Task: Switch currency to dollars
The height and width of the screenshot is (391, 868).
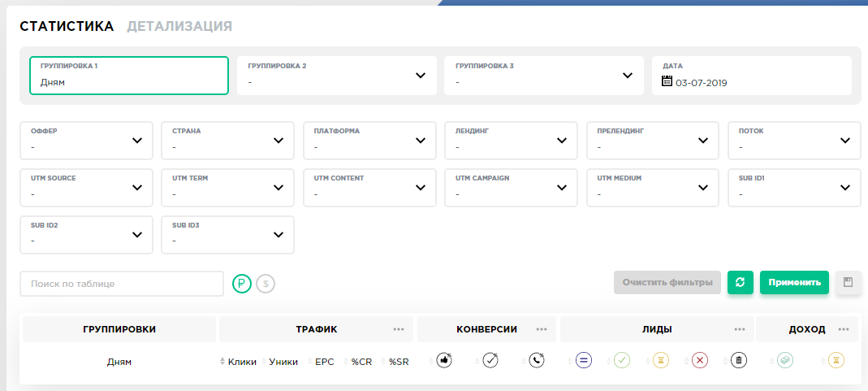Action: 266,284
